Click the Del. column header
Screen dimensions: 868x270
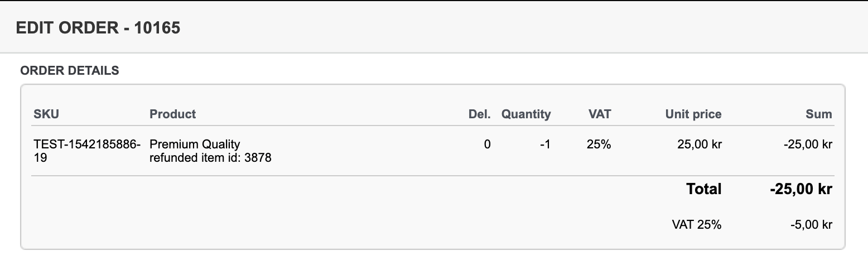[x=479, y=114]
